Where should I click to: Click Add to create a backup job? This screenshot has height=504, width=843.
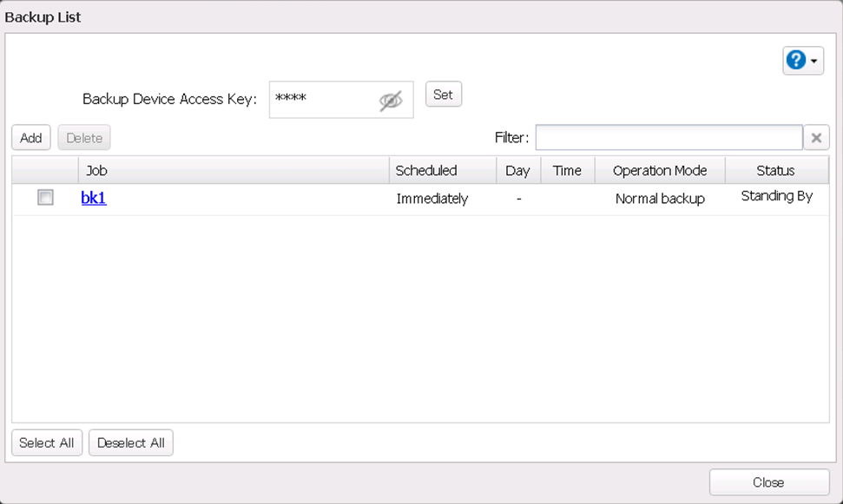(x=31, y=138)
